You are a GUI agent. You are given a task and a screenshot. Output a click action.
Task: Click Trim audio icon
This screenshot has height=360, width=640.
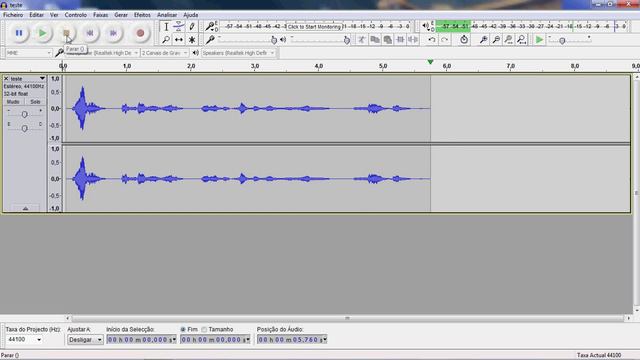pos(400,40)
